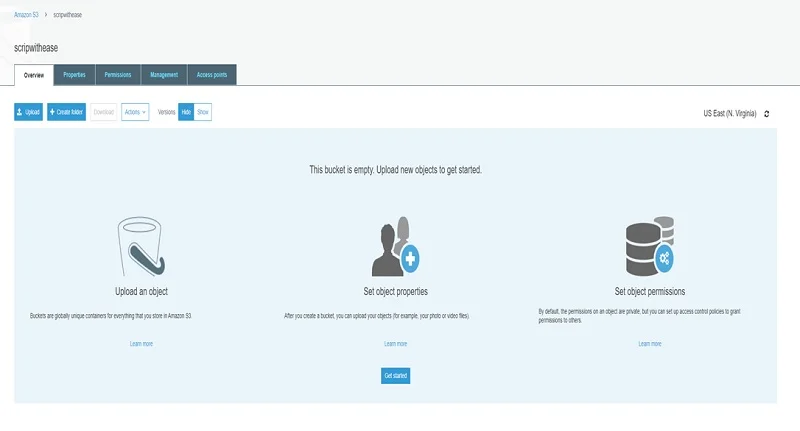800x431 pixels.
Task: Click the US East (N. Virginia) region text
Action: pyautogui.click(x=730, y=113)
